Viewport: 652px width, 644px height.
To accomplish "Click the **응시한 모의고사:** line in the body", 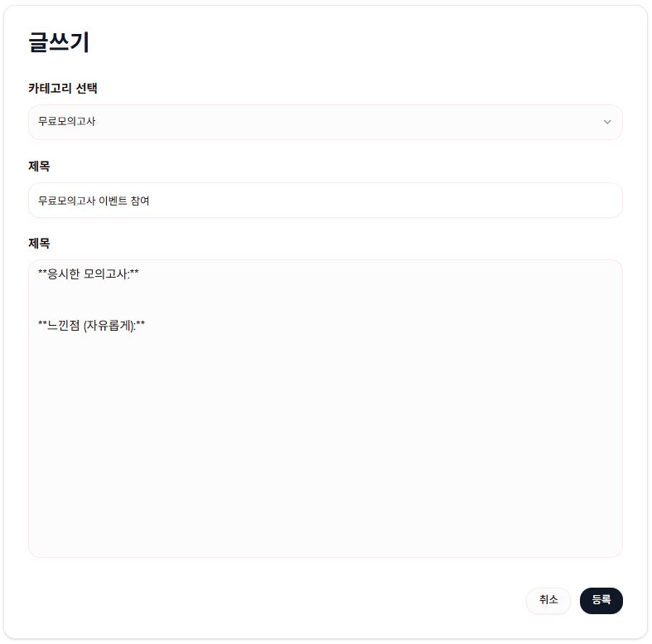I will click(x=88, y=274).
